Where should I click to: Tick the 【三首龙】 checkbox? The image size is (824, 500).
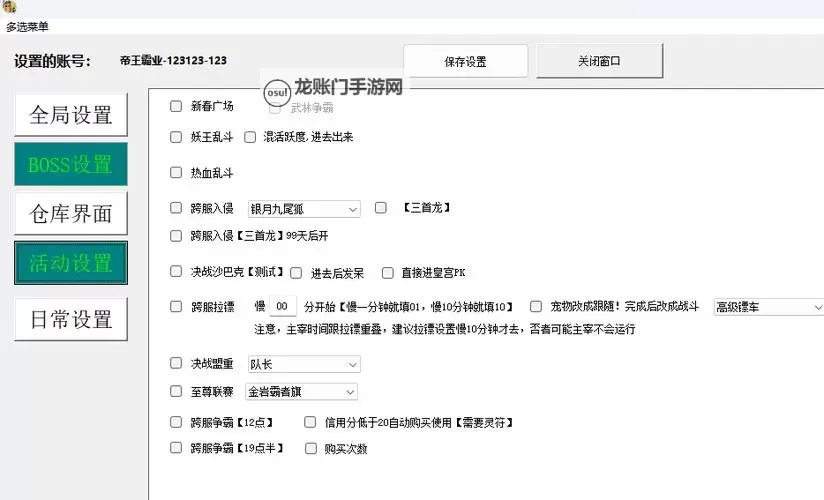point(380,208)
